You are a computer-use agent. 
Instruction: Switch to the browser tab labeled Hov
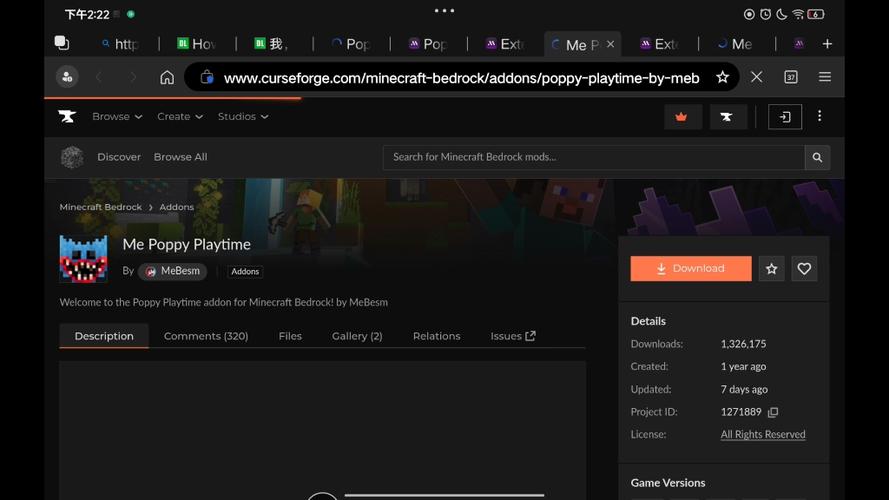(197, 44)
